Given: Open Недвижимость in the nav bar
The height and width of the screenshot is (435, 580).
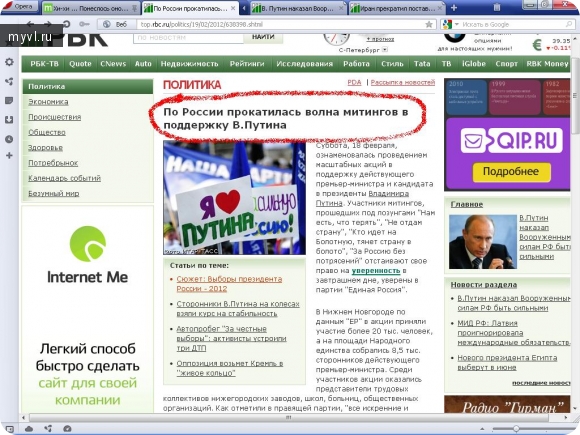Looking at the screenshot, I should 189,64.
